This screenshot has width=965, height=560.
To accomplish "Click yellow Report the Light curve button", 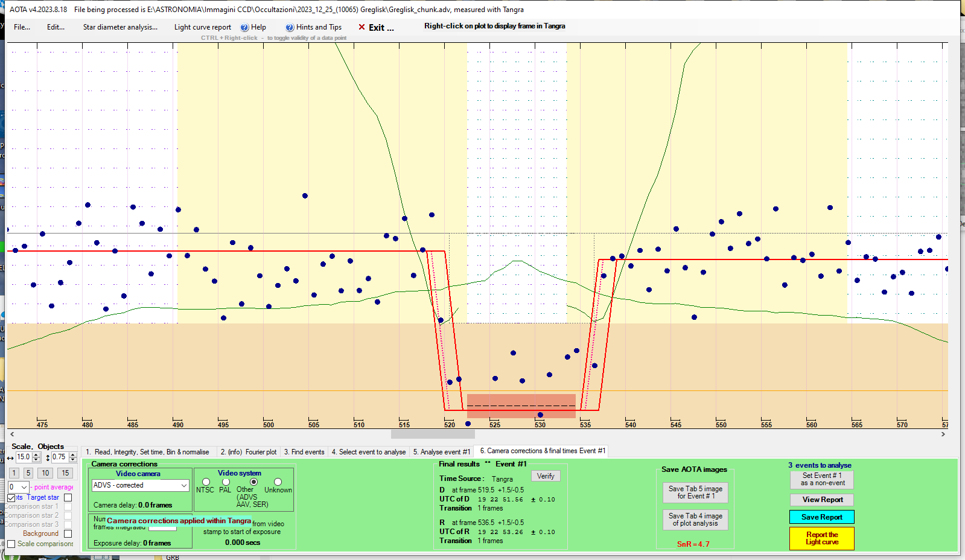I will click(x=822, y=538).
